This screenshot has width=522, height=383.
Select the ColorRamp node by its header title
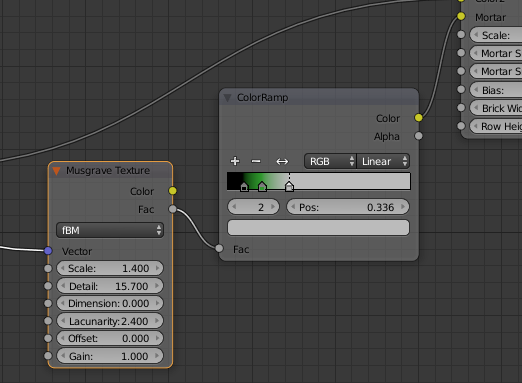(262, 98)
